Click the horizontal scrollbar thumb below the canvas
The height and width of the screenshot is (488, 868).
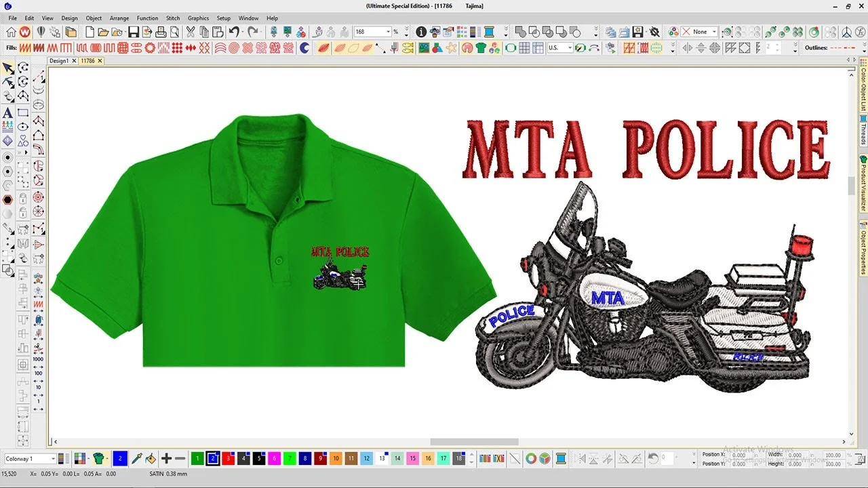coord(474,442)
